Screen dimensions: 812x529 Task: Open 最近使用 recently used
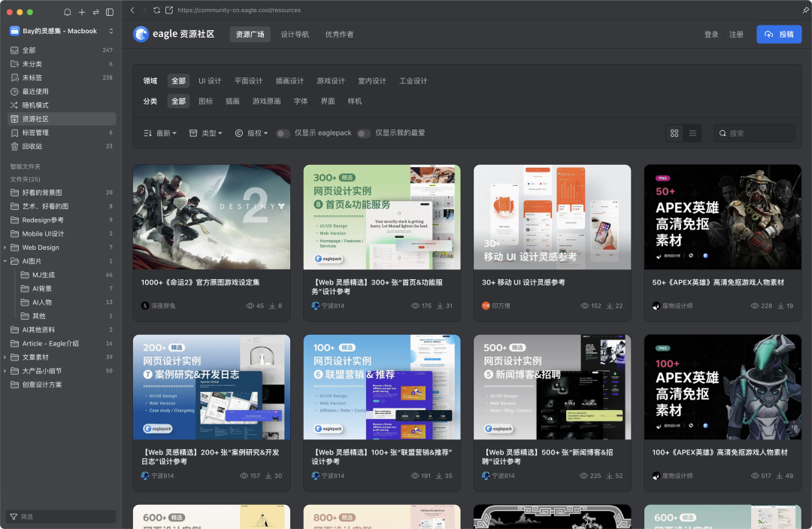(x=62, y=91)
